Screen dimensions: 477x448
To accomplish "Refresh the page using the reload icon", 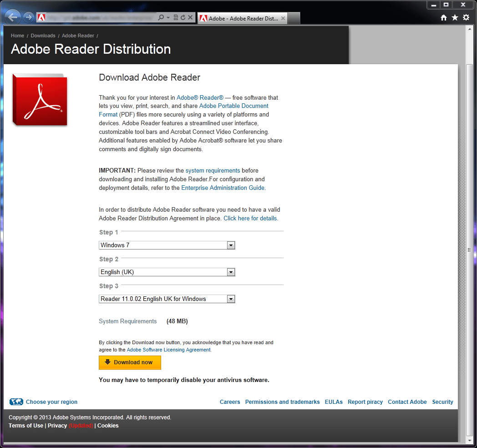I will (183, 17).
